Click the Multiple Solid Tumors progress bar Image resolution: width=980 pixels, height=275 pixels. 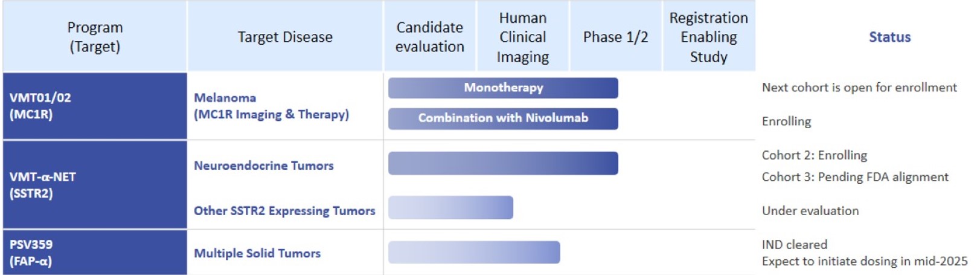point(474,253)
